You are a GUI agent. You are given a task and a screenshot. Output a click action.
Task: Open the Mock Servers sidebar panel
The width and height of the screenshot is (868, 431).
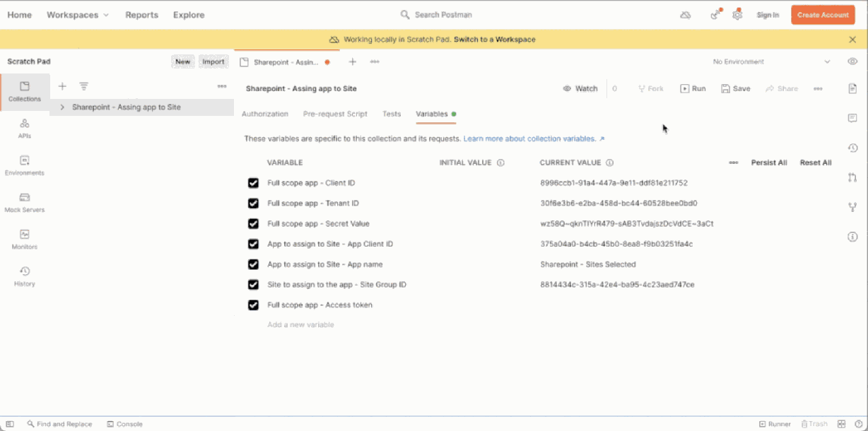pyautogui.click(x=25, y=203)
